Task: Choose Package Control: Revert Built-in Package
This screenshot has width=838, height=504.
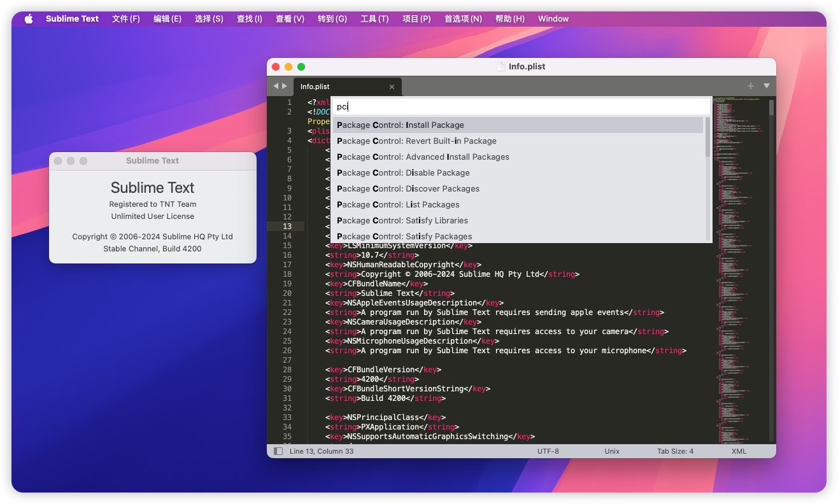Action: tap(518, 141)
